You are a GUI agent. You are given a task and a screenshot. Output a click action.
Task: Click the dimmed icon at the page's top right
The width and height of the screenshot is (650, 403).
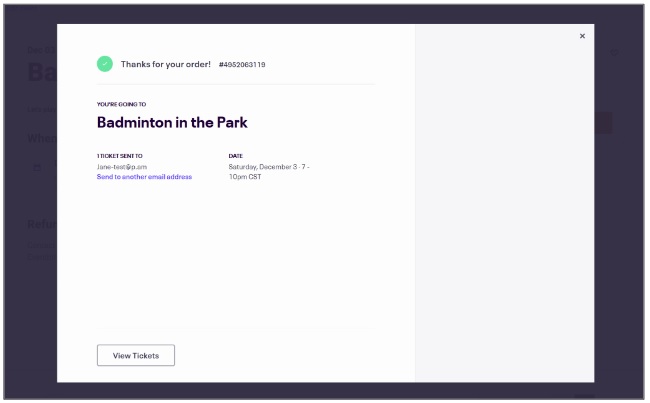pos(613,50)
